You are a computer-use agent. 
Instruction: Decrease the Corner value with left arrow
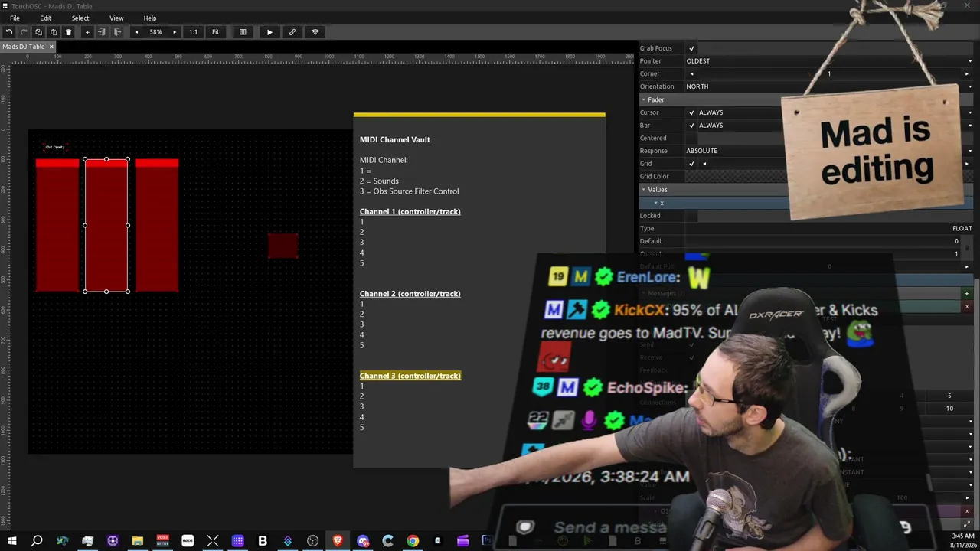click(691, 74)
